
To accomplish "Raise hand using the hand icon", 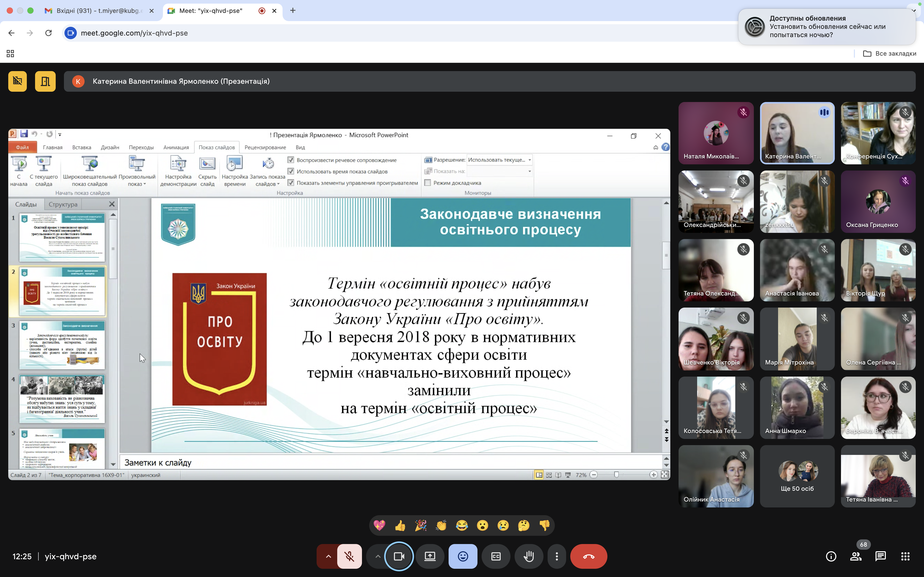I will click(x=529, y=556).
